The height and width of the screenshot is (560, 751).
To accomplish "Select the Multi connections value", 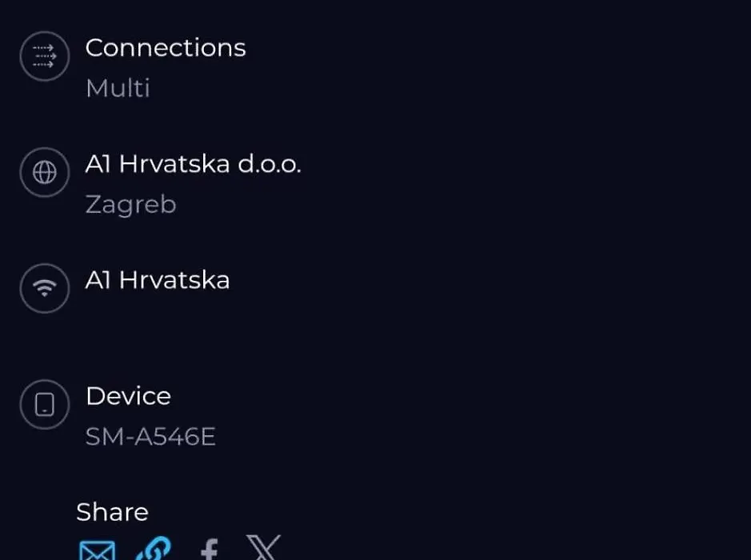I will pyautogui.click(x=118, y=88).
